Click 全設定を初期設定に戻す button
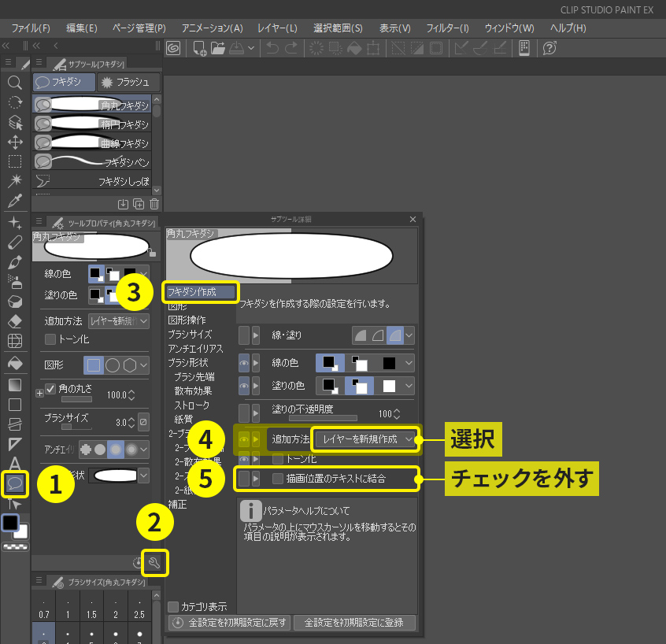The height and width of the screenshot is (644, 666). point(228,623)
